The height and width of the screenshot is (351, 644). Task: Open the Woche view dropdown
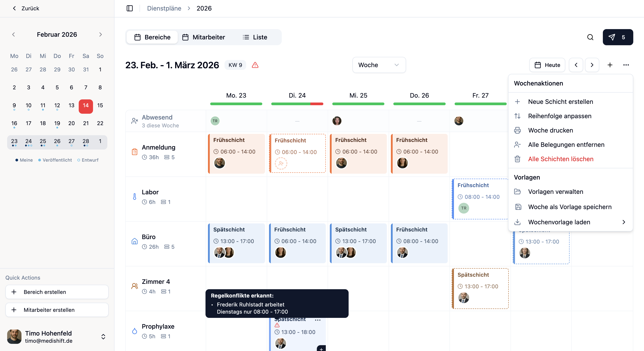pyautogui.click(x=379, y=65)
